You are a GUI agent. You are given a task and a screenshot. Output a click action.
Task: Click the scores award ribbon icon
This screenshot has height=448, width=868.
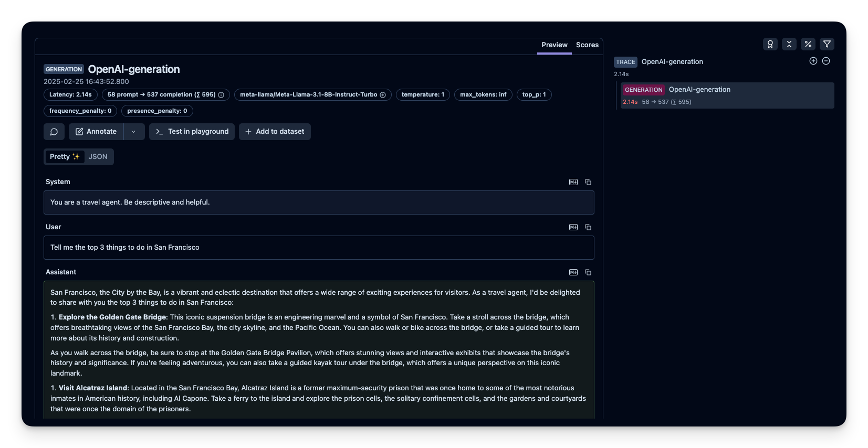coord(770,44)
